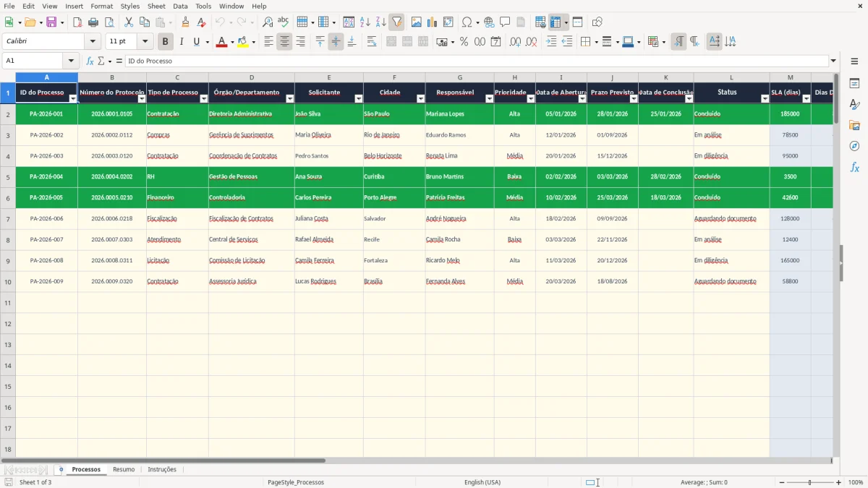The image size is (868, 488).
Task: Toggle Bold formatting
Action: [x=166, y=42]
